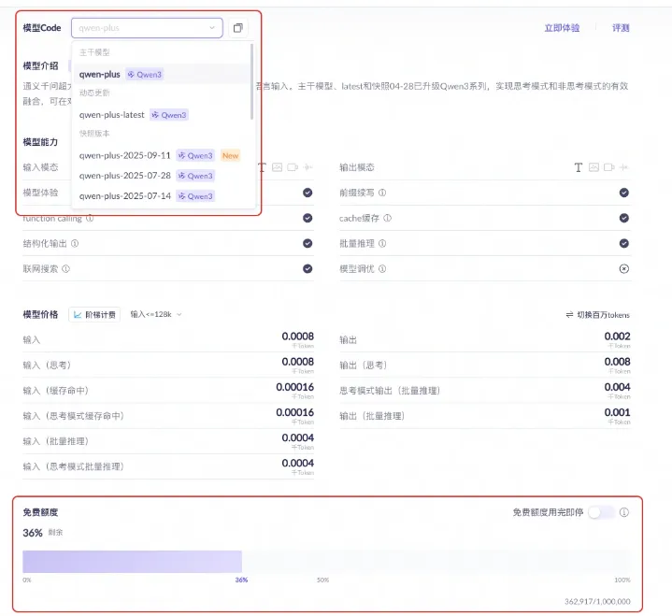Click the audio icon in 输出模态
Viewport: 672px width, 616px height.
click(624, 167)
